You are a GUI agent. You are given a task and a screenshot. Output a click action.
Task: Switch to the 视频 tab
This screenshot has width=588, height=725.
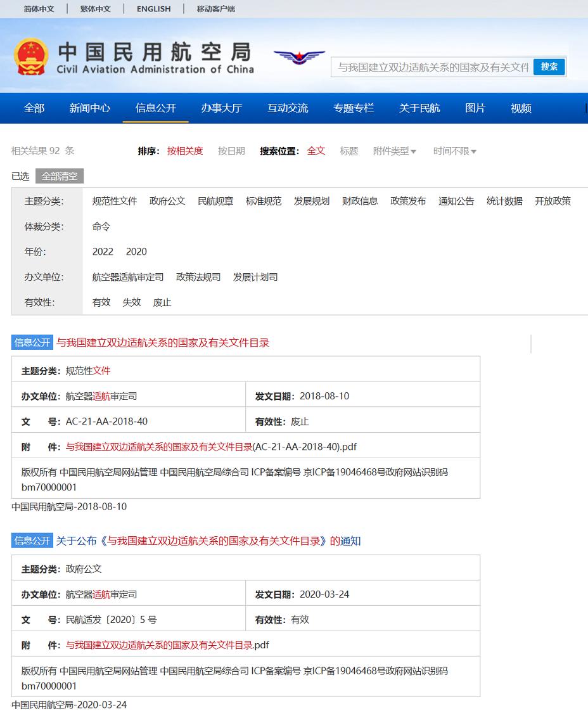tap(520, 108)
